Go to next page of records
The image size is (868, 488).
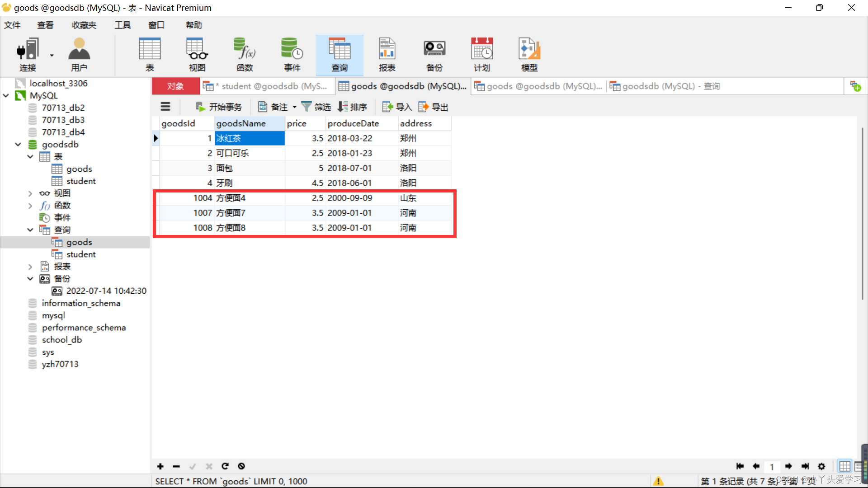click(x=788, y=466)
